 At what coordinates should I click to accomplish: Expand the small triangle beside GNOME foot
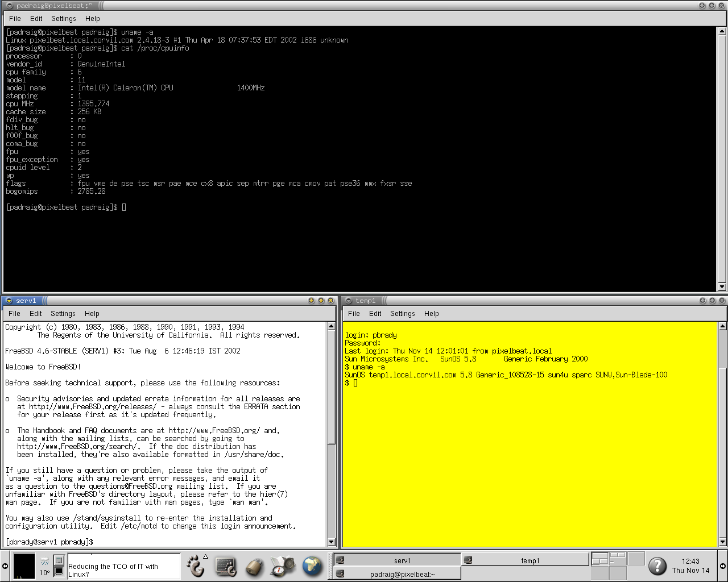point(206,557)
